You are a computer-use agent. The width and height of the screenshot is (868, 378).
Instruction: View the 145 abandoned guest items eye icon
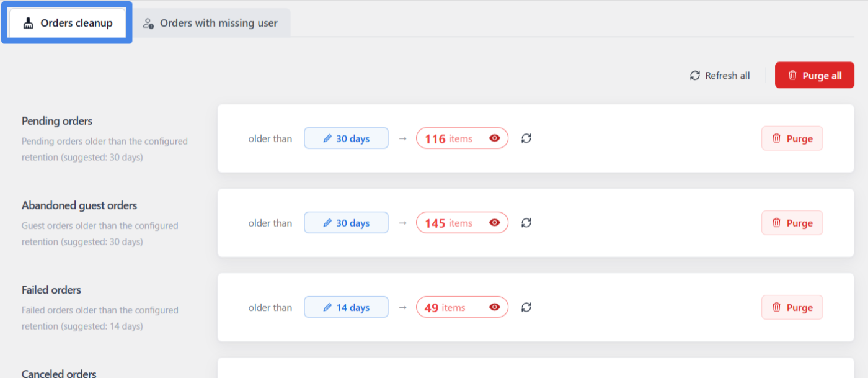[494, 223]
